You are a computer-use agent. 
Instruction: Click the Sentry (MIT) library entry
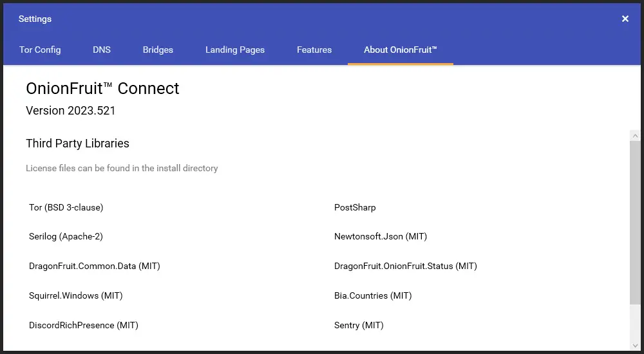359,325
